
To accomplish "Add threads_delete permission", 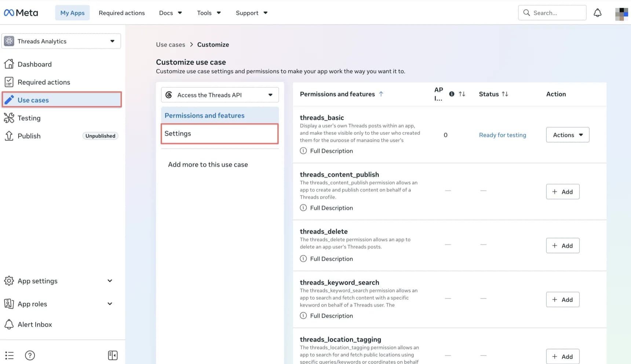I will [x=563, y=246].
